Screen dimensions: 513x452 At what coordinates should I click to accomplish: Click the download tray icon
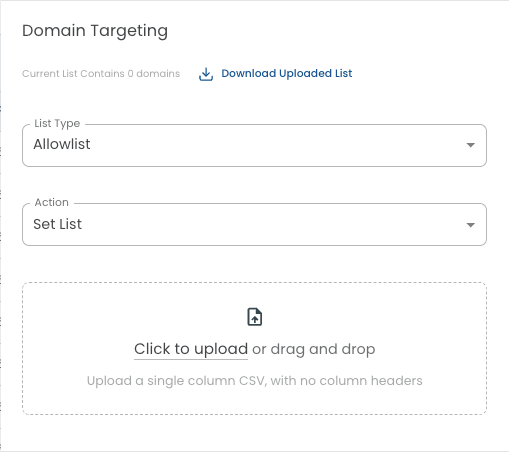click(x=206, y=74)
